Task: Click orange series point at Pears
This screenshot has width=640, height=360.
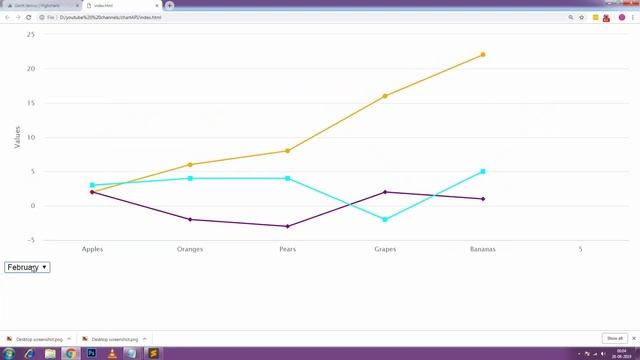Action: pyautogui.click(x=288, y=151)
